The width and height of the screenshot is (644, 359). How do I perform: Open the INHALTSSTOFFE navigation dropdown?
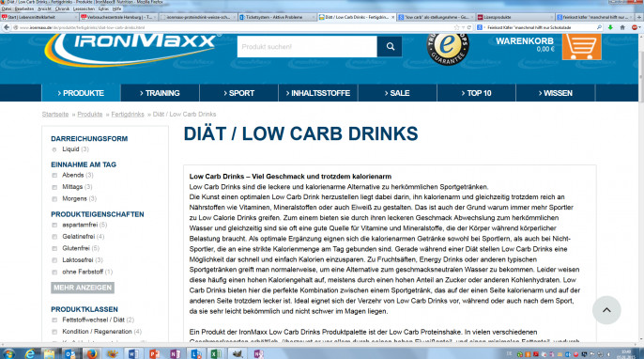[318, 93]
